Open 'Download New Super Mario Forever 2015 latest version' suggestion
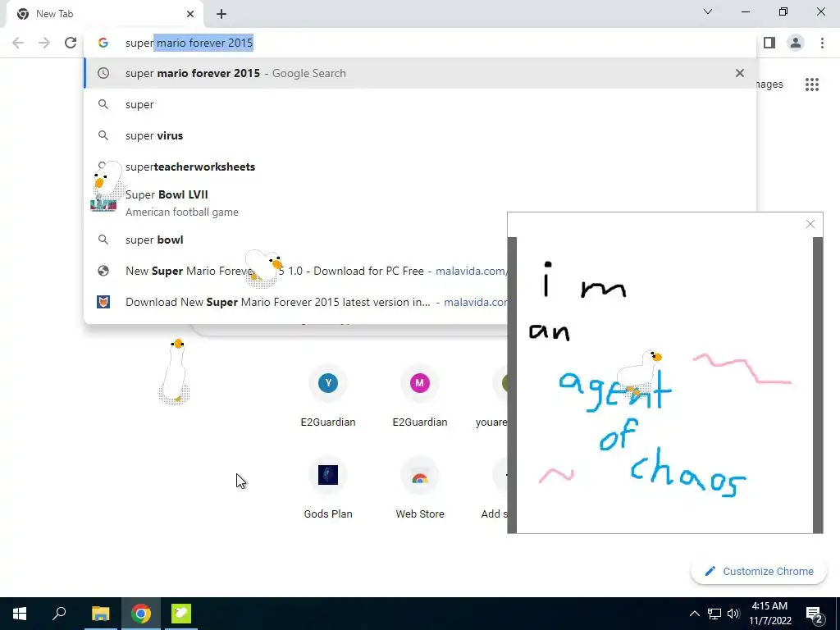The image size is (840, 630). tap(295, 302)
